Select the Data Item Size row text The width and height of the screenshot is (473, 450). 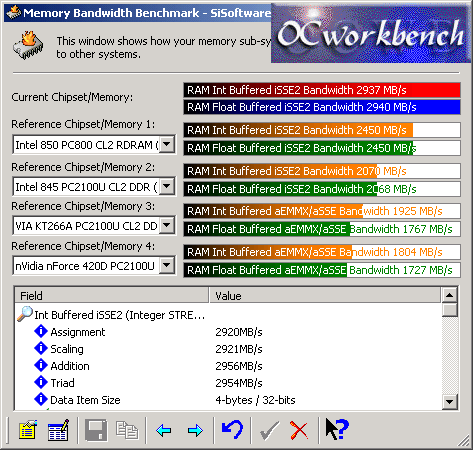pos(85,400)
